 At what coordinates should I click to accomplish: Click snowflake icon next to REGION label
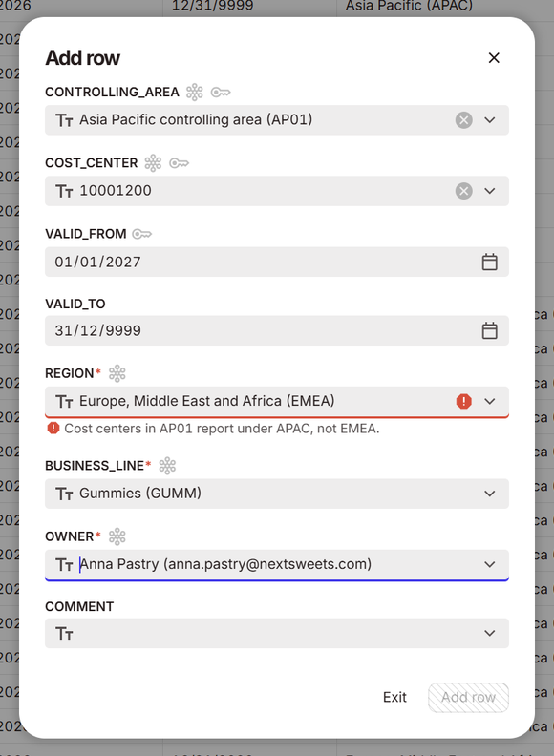tap(117, 373)
